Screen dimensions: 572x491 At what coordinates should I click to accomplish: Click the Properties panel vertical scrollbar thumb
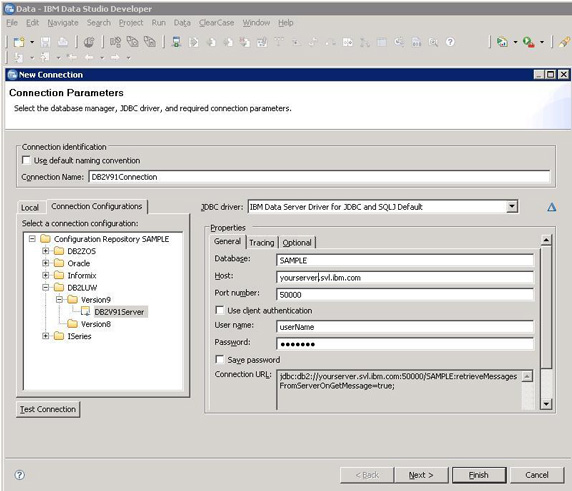(546, 307)
